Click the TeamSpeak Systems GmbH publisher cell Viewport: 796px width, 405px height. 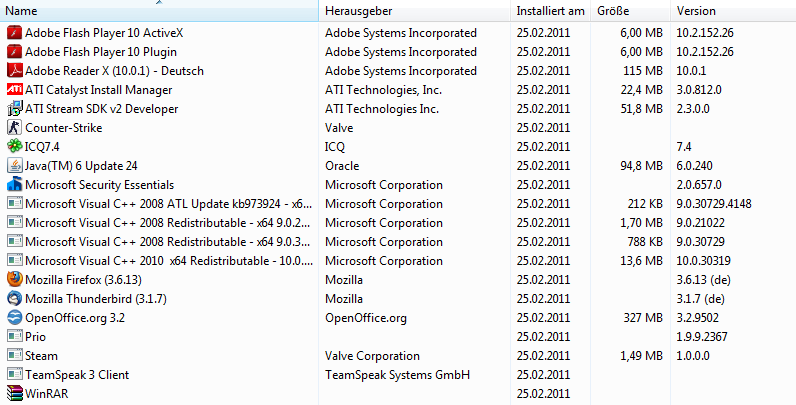(x=397, y=375)
